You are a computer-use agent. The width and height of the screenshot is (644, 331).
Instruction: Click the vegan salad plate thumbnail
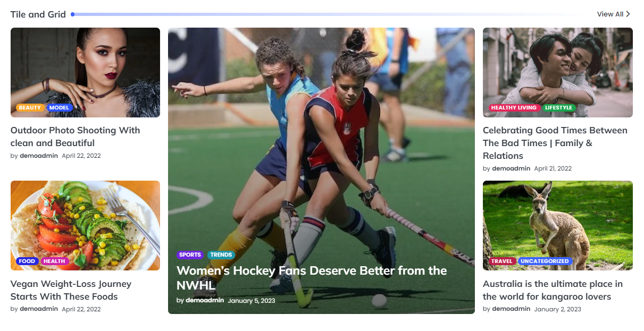click(85, 225)
